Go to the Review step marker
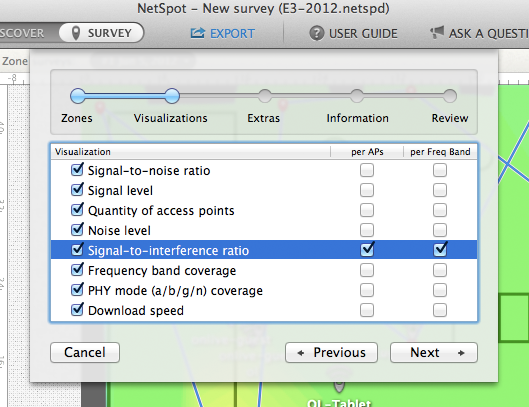The height and width of the screenshot is (407, 529). click(x=450, y=96)
